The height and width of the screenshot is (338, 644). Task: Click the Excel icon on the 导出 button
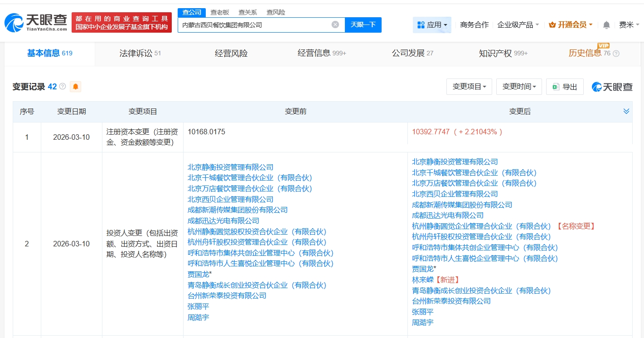[556, 87]
